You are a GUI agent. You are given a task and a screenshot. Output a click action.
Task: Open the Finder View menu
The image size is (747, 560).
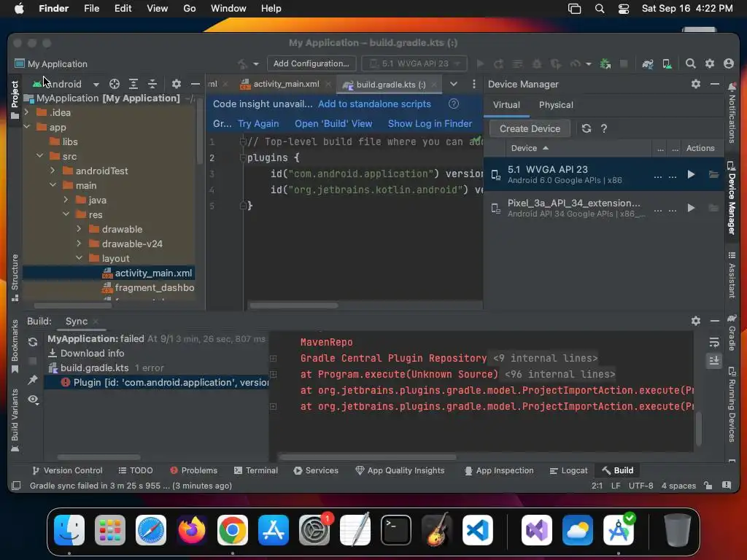pos(158,9)
